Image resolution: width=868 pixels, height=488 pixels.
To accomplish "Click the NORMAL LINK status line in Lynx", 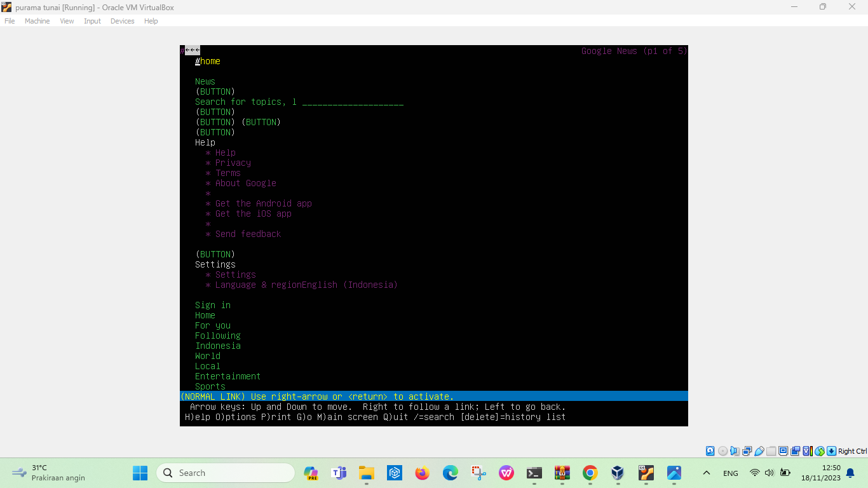I will tap(434, 396).
